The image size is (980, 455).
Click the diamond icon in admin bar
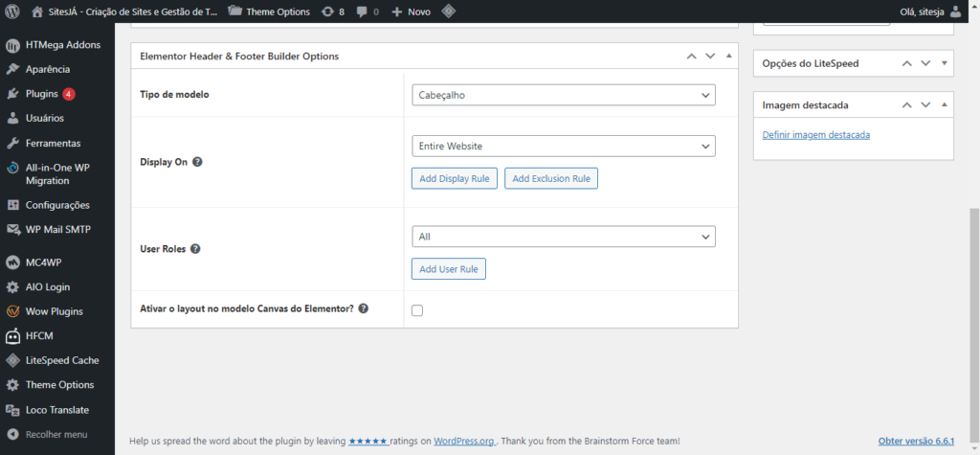click(x=448, y=11)
